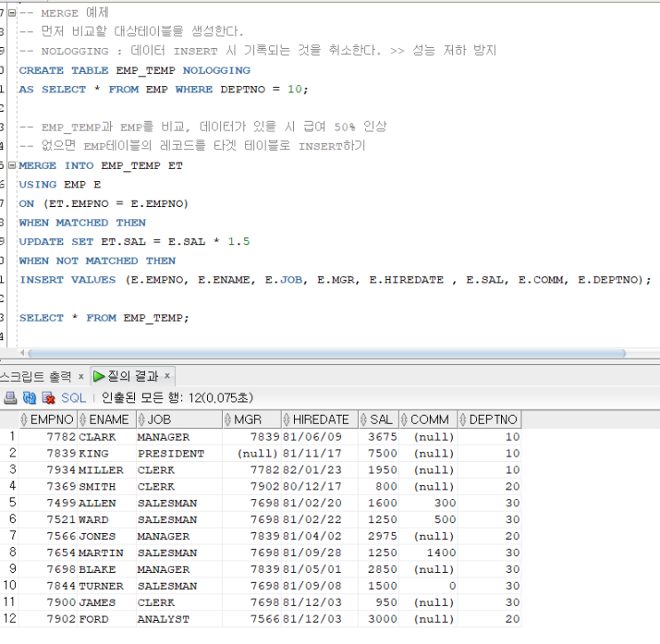
Task: Click the HIREDATE 81/06/09 cell
Action: 320,437
